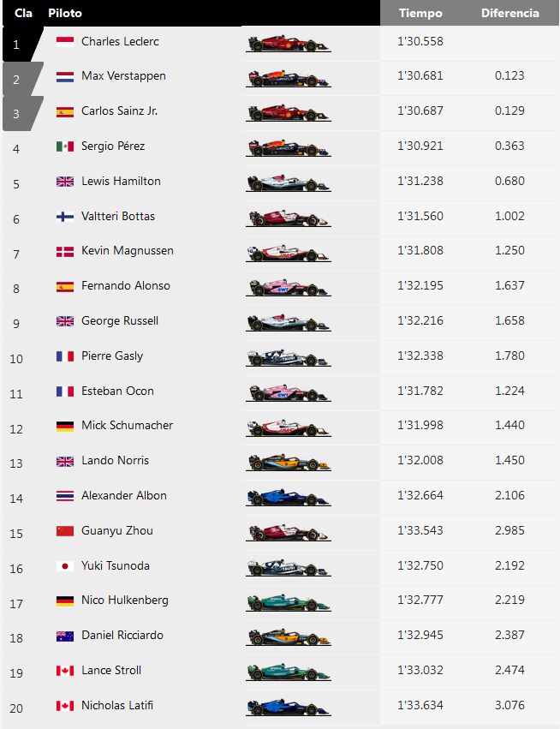Click the Diferencia column header

coord(509,13)
